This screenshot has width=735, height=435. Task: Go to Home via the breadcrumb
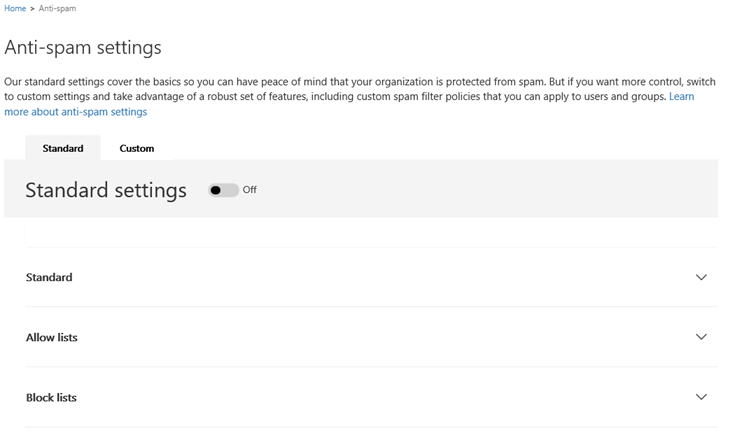(15, 8)
